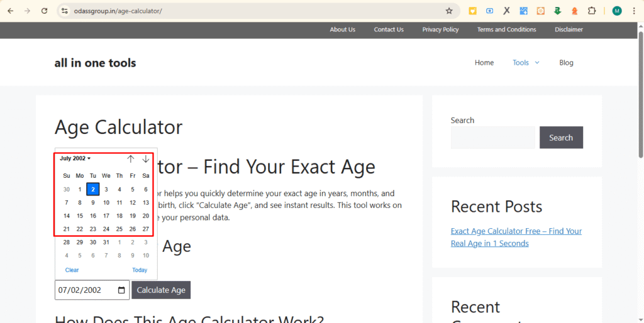Open the yellow heart extension icon
Viewport: 644px width, 323px height.
(x=473, y=11)
